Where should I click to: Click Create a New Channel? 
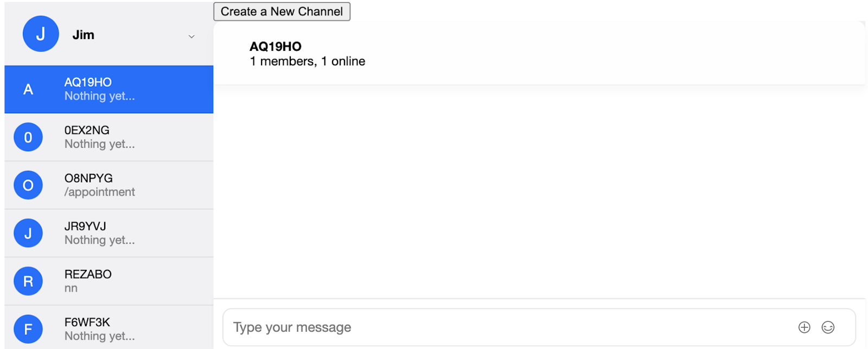coord(282,11)
